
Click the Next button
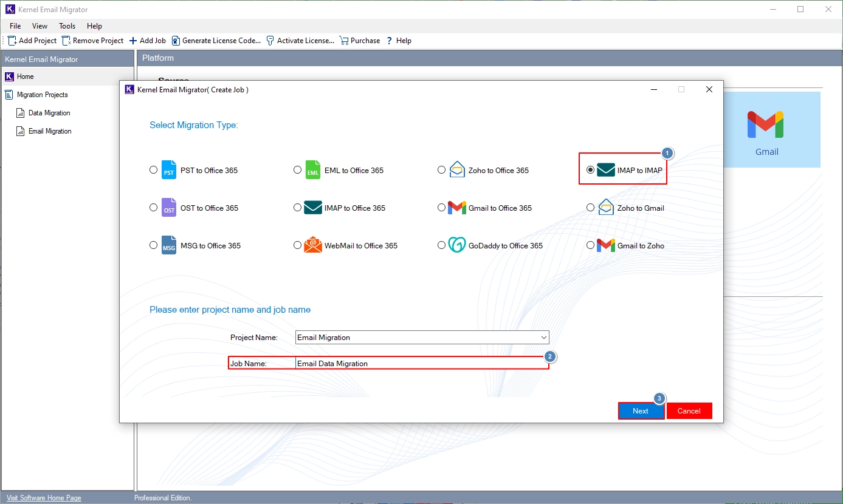(641, 411)
